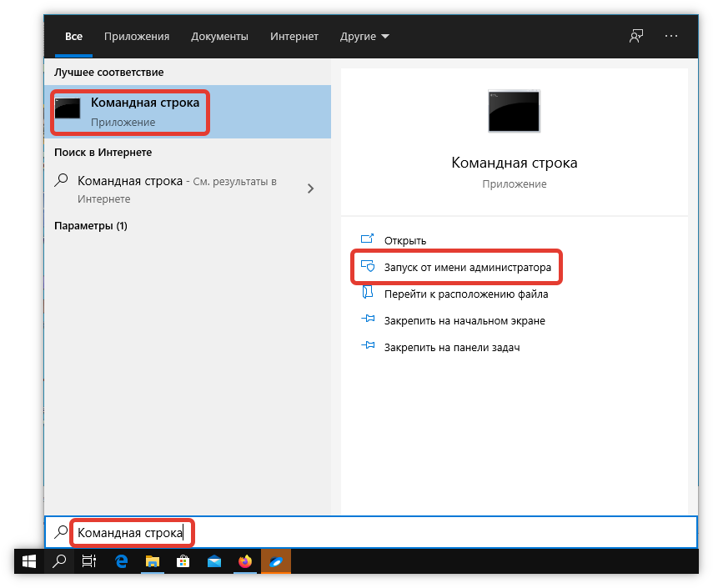Click Запуск от имени администратора
The image size is (713, 588).
467,268
